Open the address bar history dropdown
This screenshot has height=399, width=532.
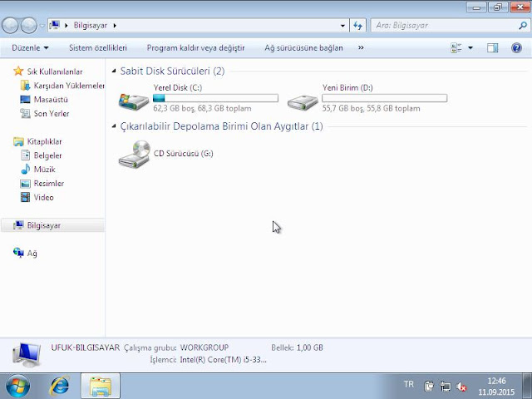pos(342,26)
